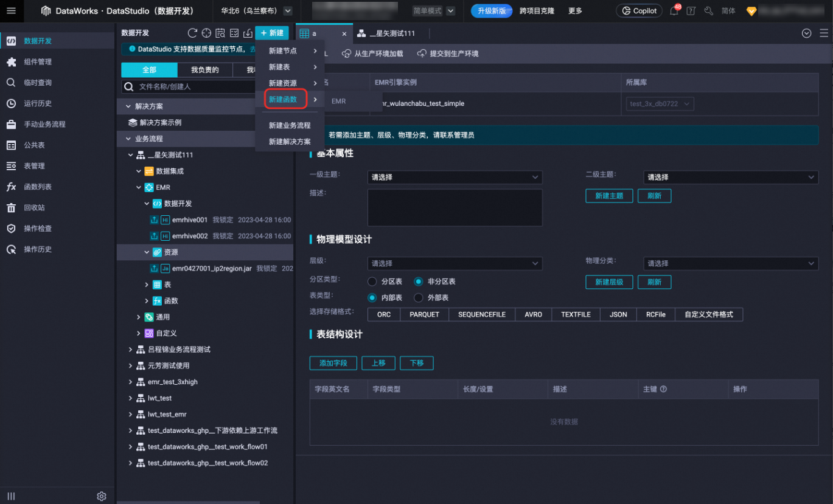The width and height of the screenshot is (833, 504).
Task: Open the test_3x_db0722 database dropdown
Action: (x=660, y=104)
